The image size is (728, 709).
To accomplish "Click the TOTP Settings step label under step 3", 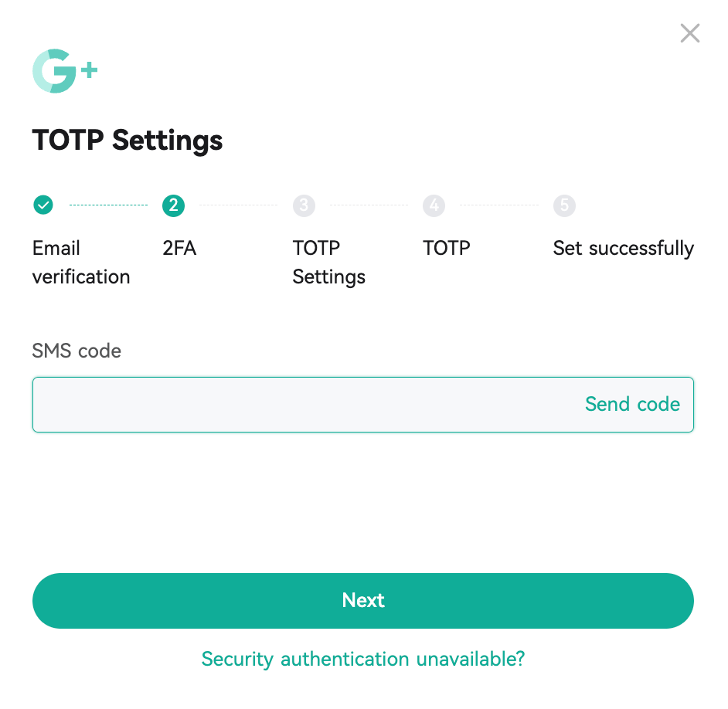I will 328,262.
